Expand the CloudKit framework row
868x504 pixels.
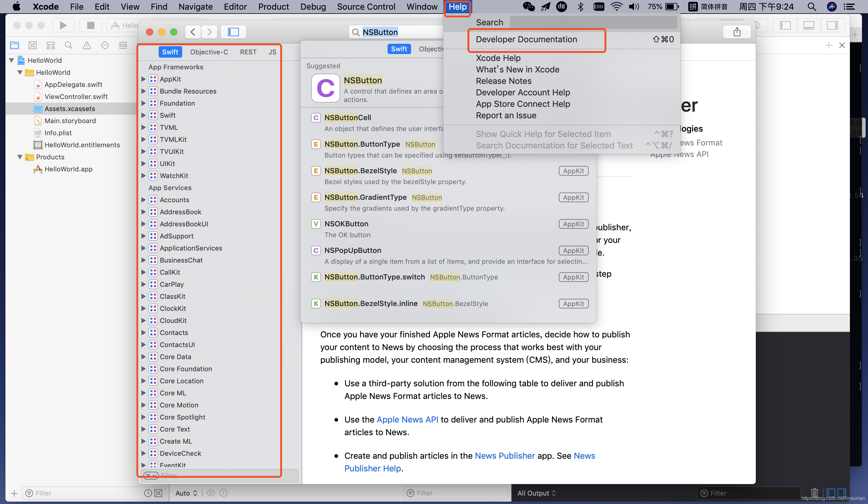[x=143, y=320]
